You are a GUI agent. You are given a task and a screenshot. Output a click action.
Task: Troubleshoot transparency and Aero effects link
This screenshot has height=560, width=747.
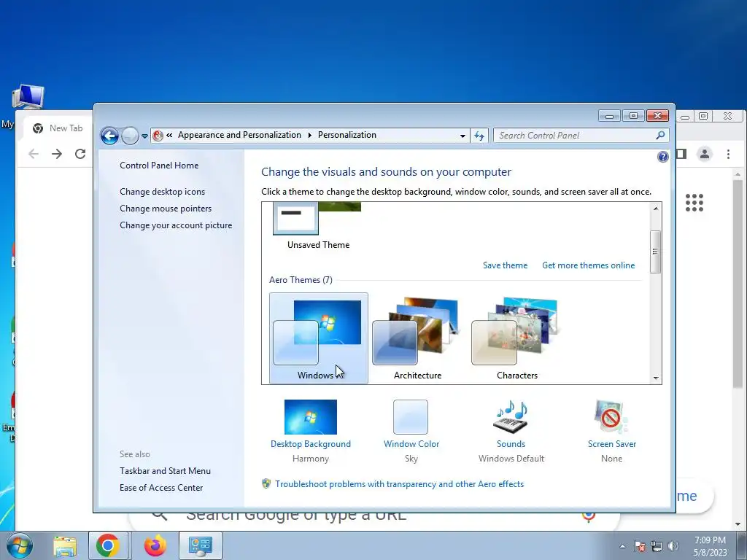[x=399, y=484]
